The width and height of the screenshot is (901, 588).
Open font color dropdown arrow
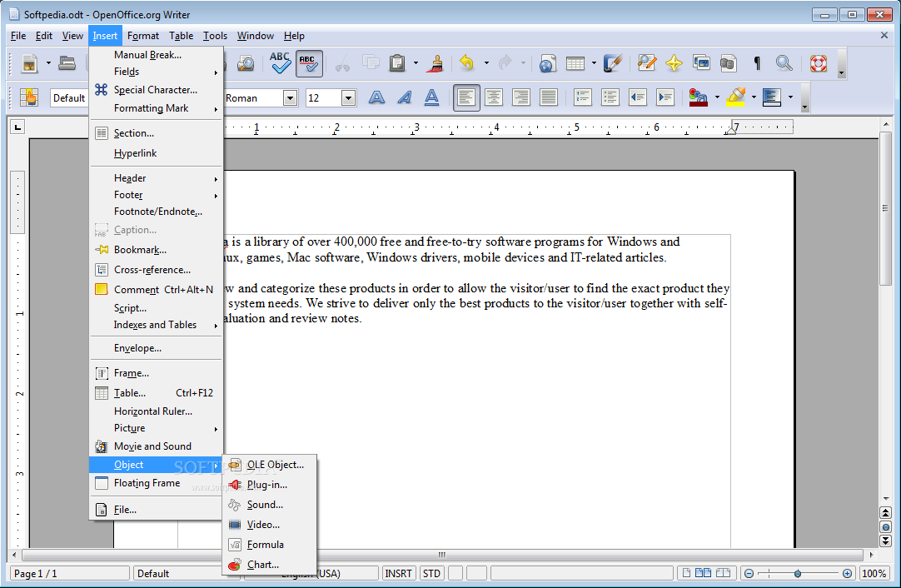pos(717,97)
